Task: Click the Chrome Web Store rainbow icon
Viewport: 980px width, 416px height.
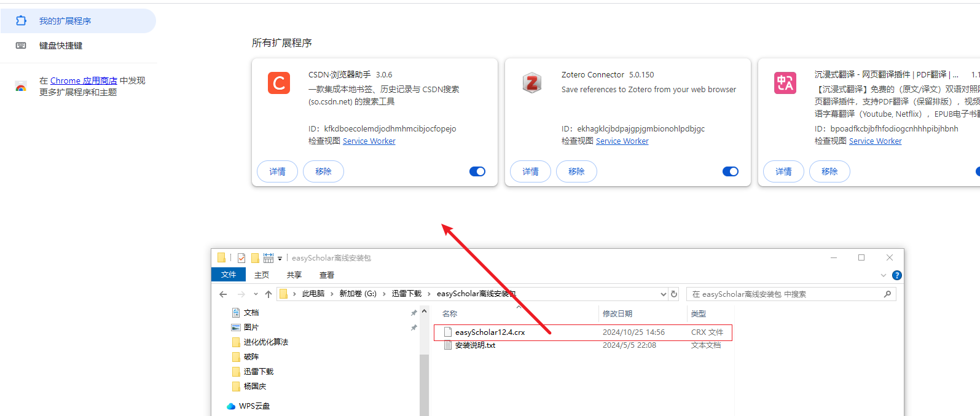Action: click(21, 87)
